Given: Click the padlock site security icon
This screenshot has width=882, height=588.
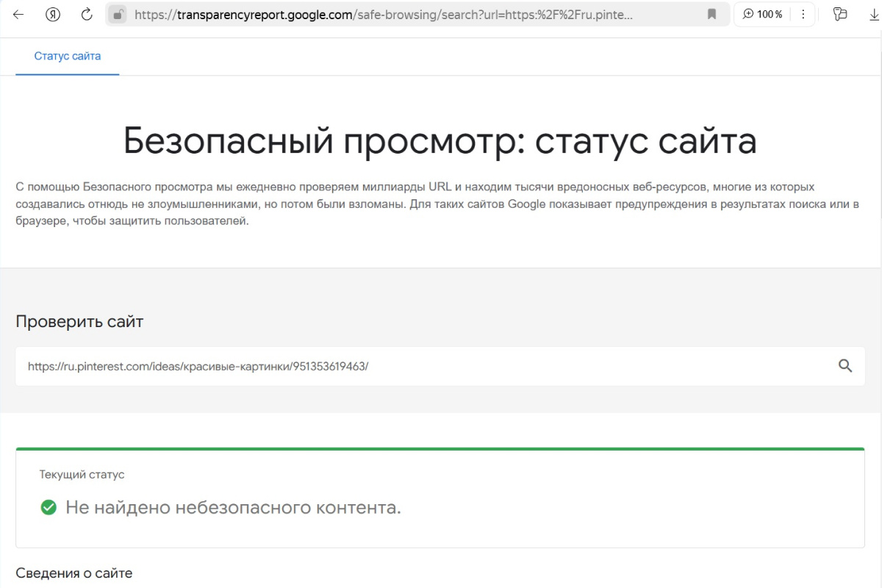Looking at the screenshot, I should click(x=115, y=14).
